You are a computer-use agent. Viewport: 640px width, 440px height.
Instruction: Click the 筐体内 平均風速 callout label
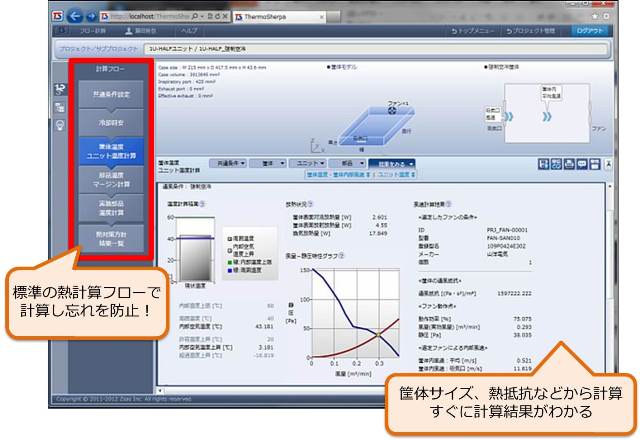click(x=551, y=93)
